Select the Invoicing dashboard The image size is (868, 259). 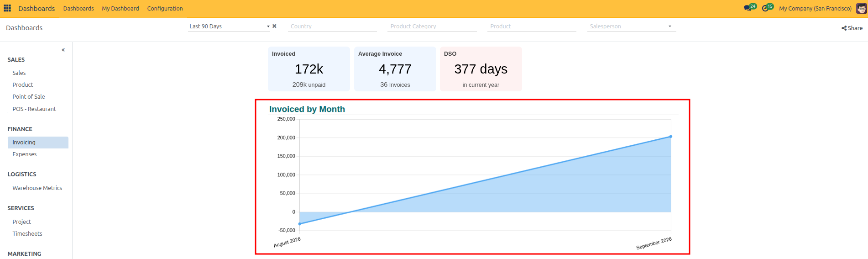(38, 143)
